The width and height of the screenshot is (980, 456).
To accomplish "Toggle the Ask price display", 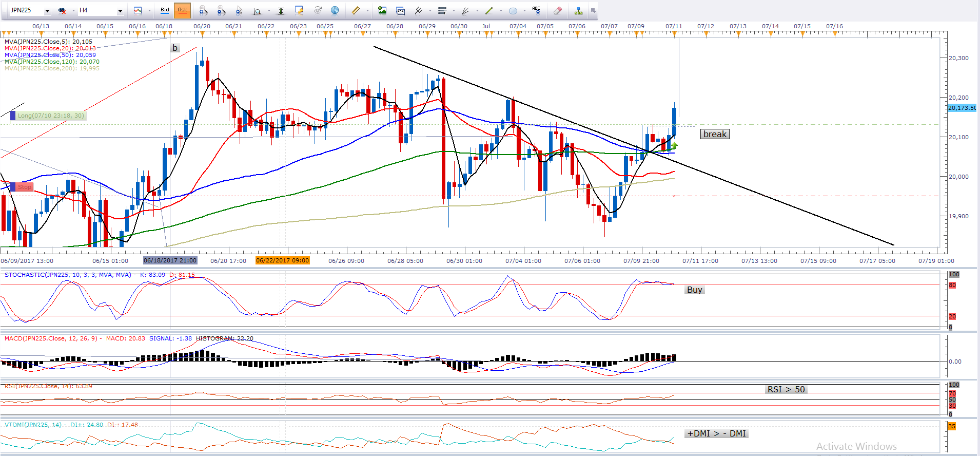I will coord(182,10).
